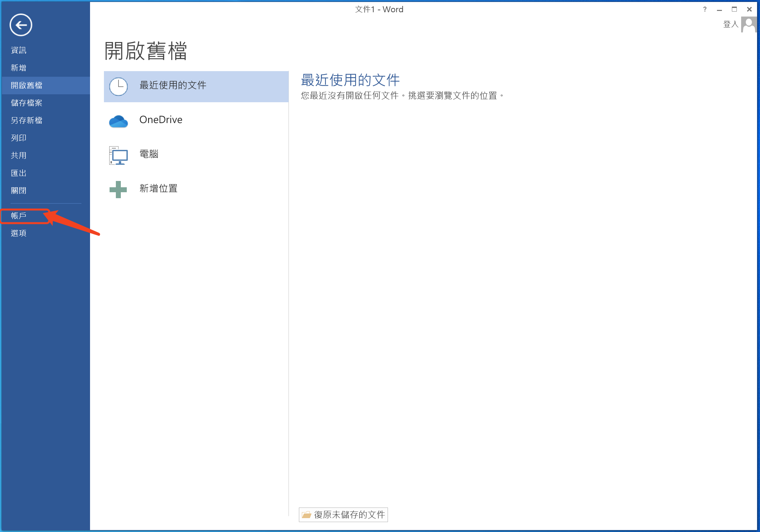Open the 匯出 option

(x=19, y=173)
